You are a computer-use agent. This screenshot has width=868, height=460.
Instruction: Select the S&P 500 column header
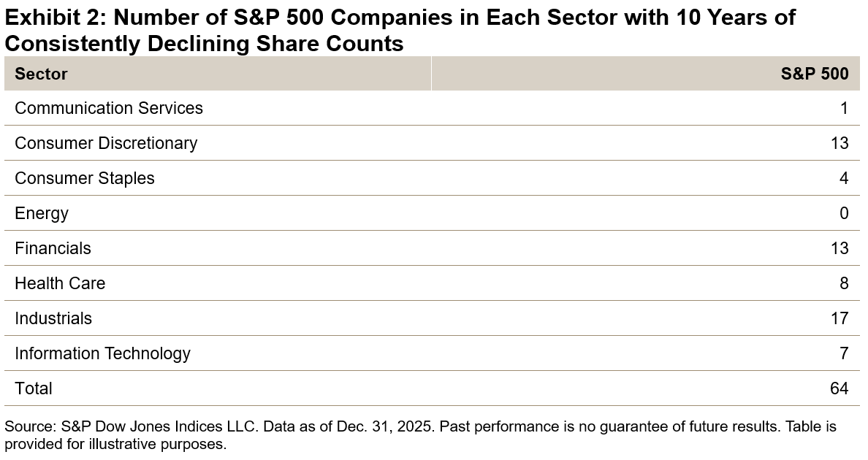pos(815,74)
